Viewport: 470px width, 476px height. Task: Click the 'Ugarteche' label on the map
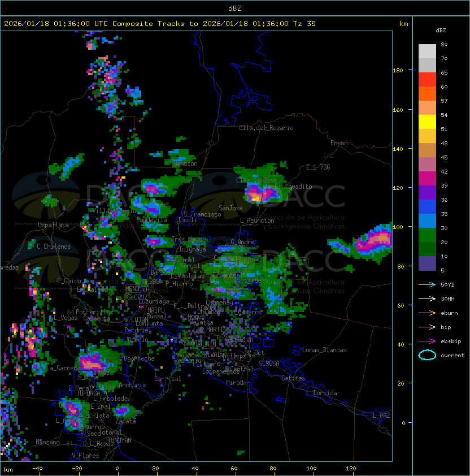140,359
